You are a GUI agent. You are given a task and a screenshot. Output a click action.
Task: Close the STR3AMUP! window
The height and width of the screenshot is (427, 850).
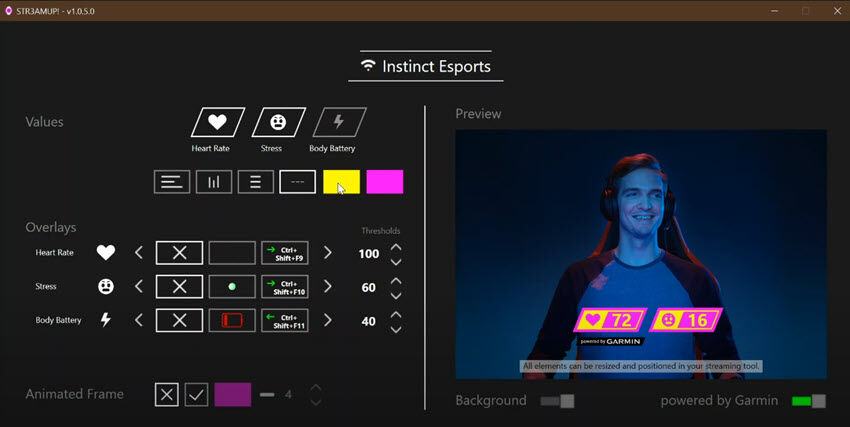click(x=837, y=11)
